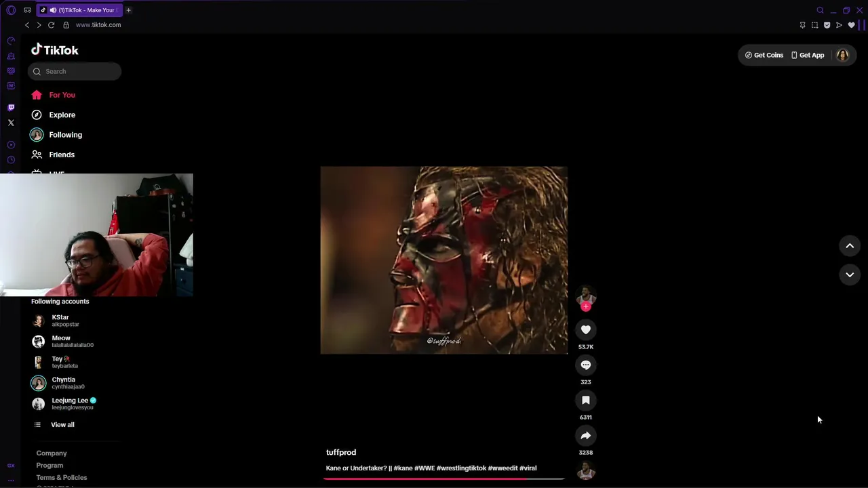
Task: Click the TikTok Search field
Action: click(x=75, y=71)
